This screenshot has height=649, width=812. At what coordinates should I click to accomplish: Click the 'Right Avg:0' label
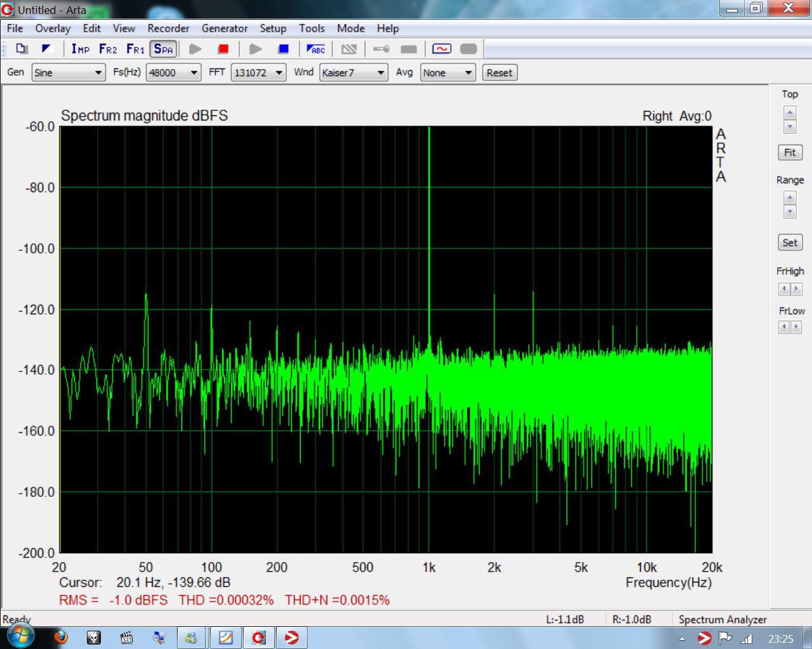click(677, 116)
